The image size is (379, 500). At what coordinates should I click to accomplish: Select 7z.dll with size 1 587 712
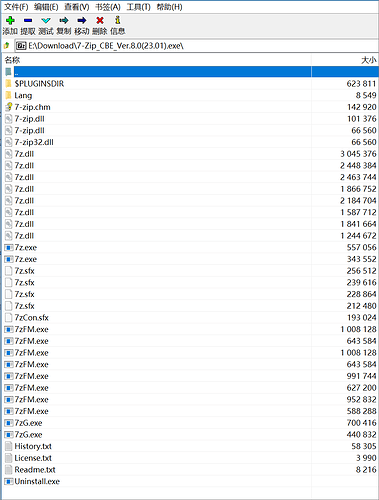coord(191,212)
